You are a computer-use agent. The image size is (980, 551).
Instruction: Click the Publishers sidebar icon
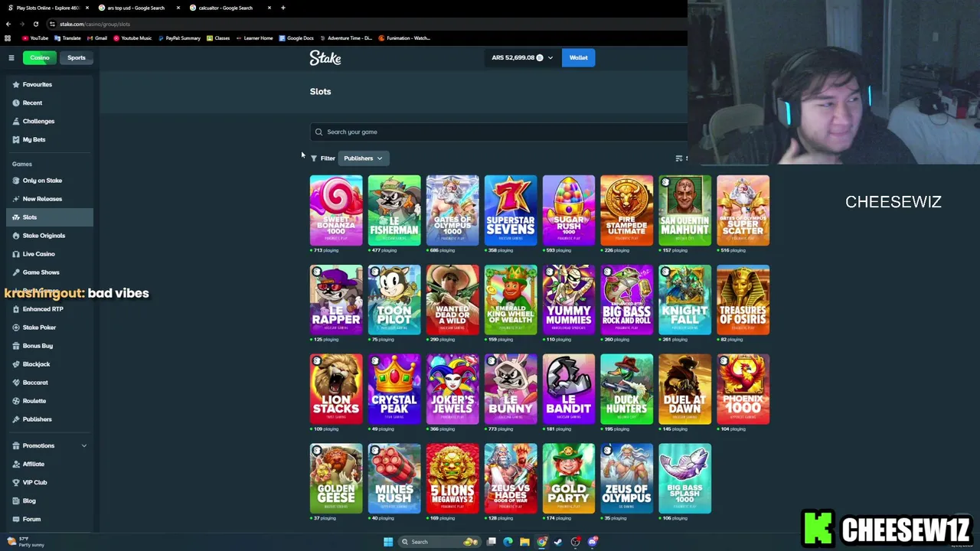(x=16, y=419)
